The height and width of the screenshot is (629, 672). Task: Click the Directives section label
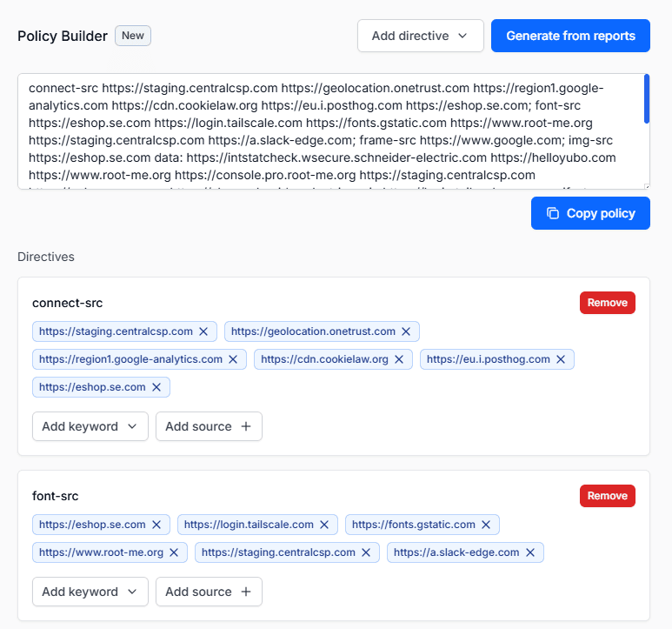(46, 257)
